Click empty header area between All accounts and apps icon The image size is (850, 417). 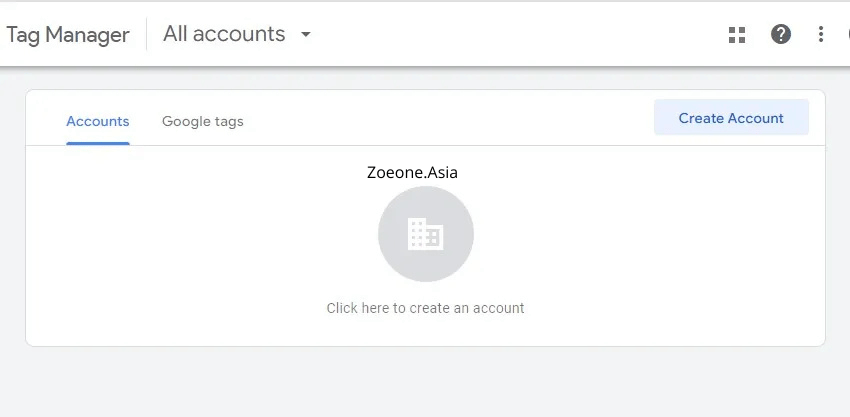tap(515, 35)
